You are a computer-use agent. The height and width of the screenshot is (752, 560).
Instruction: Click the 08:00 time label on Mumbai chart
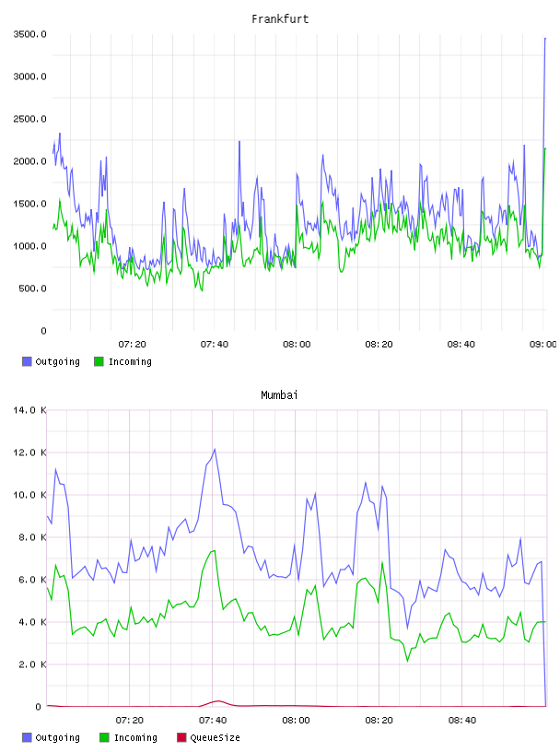coord(296,721)
